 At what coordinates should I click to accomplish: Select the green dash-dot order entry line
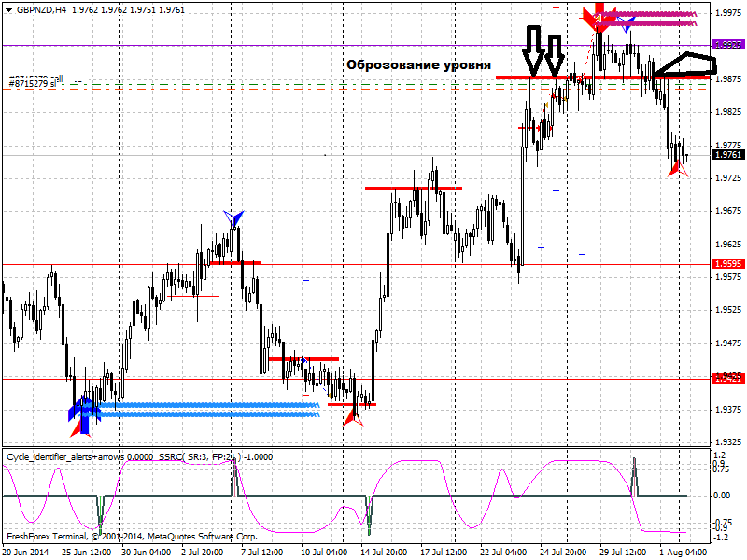pyautogui.click(x=358, y=85)
